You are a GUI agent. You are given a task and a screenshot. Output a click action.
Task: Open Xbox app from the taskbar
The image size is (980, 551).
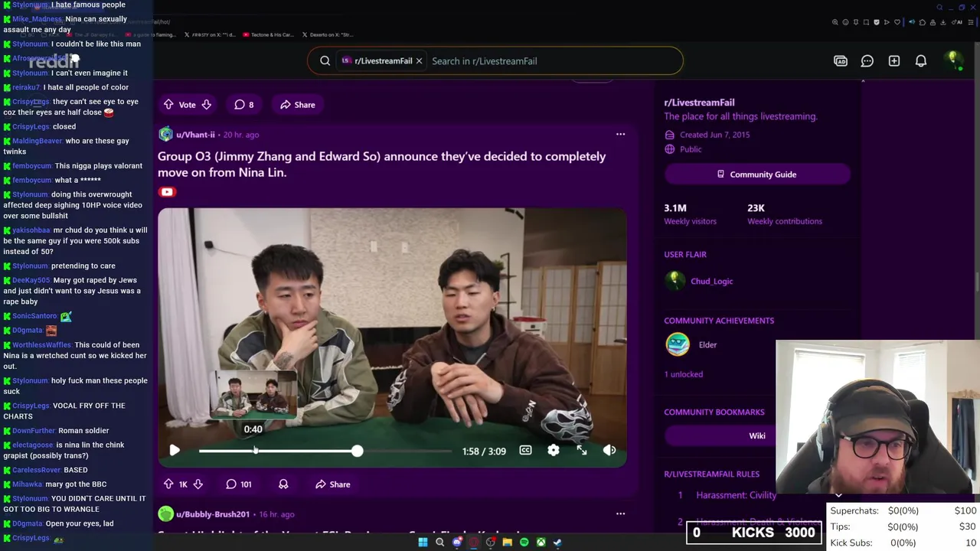(x=541, y=542)
